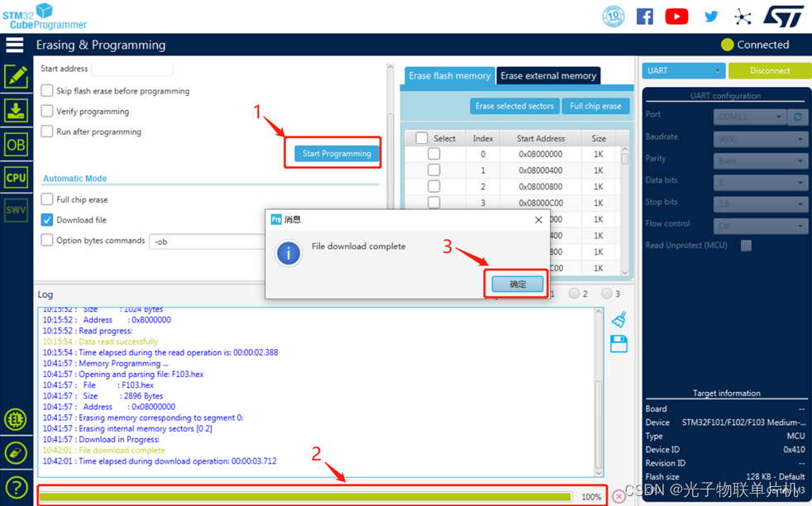Open the ST community network icon
Image resolution: width=812 pixels, height=506 pixels.
(743, 17)
